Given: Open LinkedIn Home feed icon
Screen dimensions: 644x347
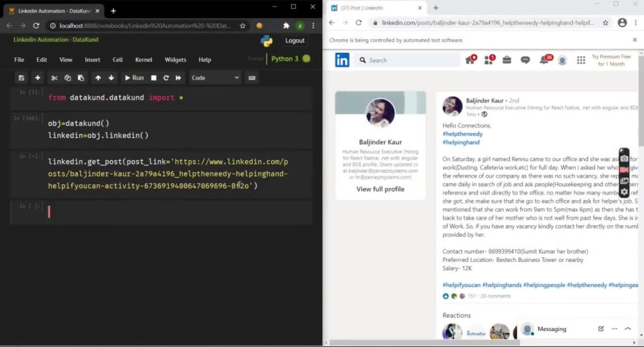Looking at the screenshot, I should (471, 59).
